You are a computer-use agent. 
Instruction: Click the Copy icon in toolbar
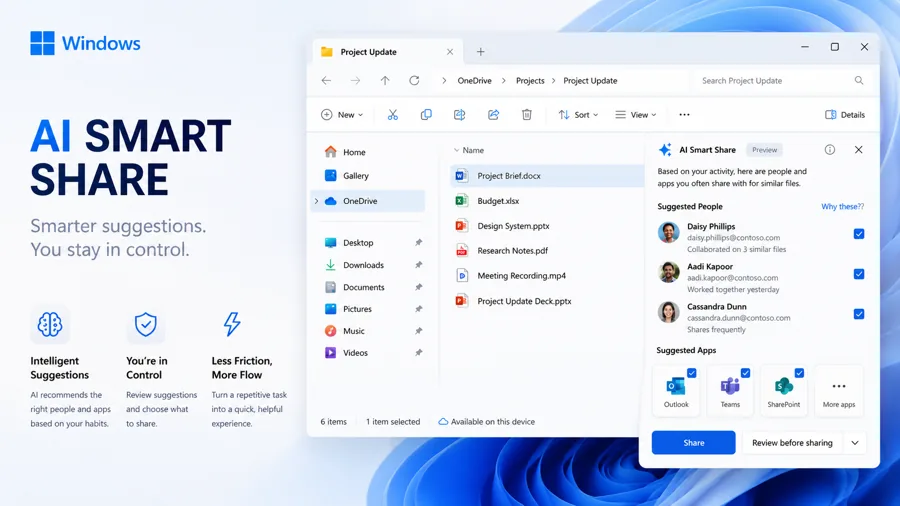click(426, 115)
